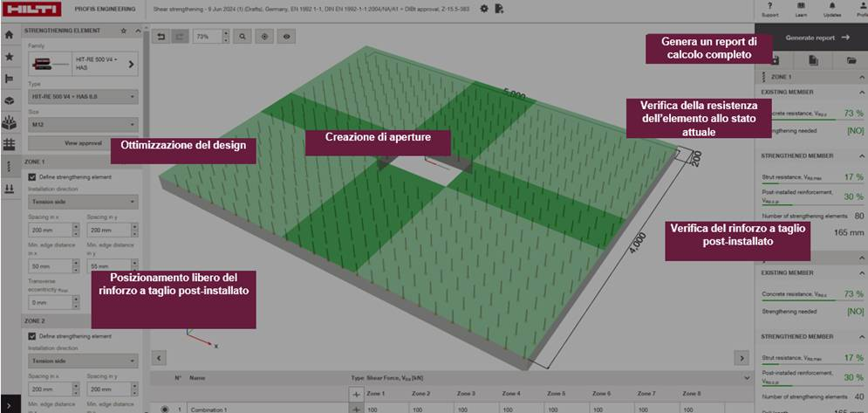
Task: Click Zone 2 Spacing in y field
Action: pos(108,389)
